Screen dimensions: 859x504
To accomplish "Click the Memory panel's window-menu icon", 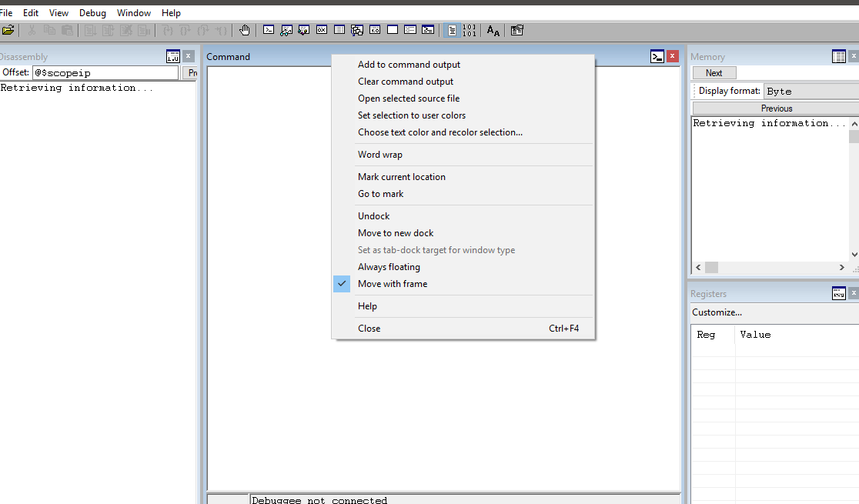I will point(839,56).
